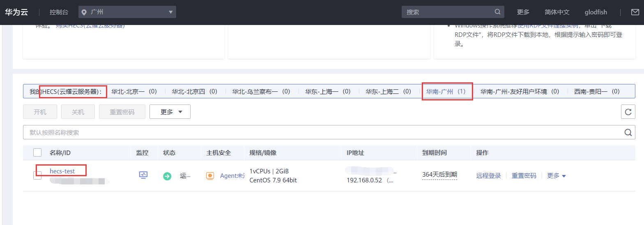Switch to 华南-广州-友好用户环境 (0) tab
The image size is (644, 225).
pyautogui.click(x=520, y=91)
